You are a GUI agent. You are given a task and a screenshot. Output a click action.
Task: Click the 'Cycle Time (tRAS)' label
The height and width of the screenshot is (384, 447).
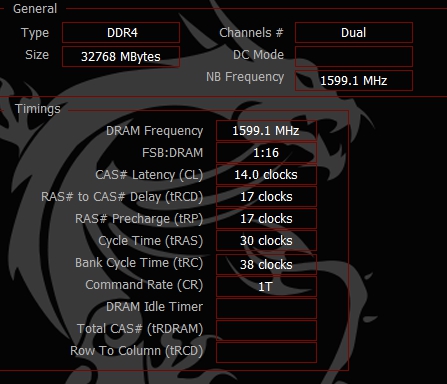coord(151,241)
